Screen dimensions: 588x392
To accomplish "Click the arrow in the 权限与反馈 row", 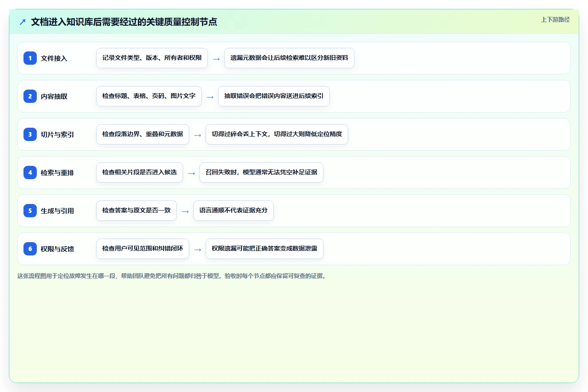I will click(x=198, y=249).
